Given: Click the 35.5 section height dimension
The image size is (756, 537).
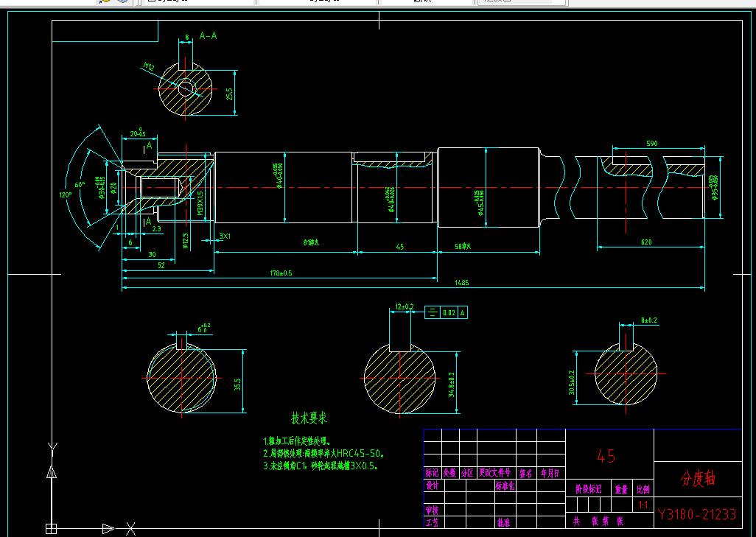Looking at the screenshot, I should click(x=237, y=385).
